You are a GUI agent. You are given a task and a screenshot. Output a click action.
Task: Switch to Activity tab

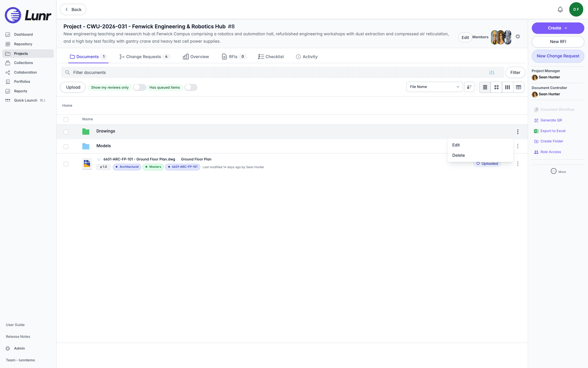[x=307, y=57]
